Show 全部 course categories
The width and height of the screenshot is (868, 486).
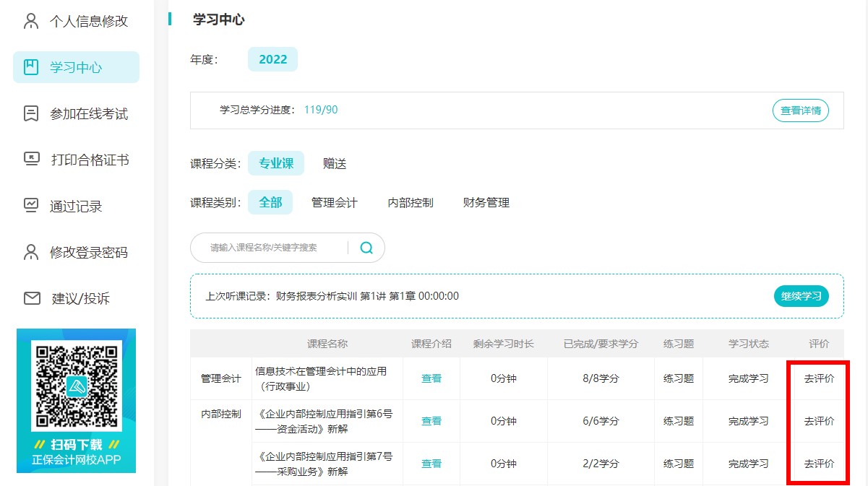[270, 203]
